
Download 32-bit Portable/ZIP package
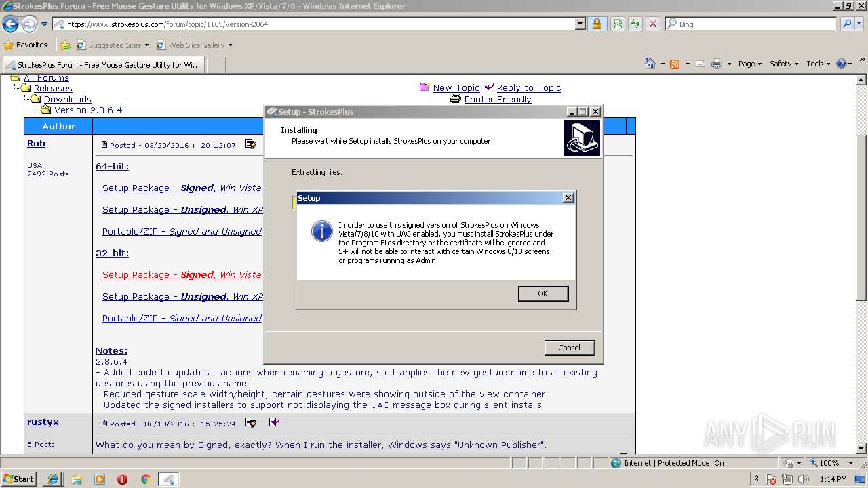[182, 318]
